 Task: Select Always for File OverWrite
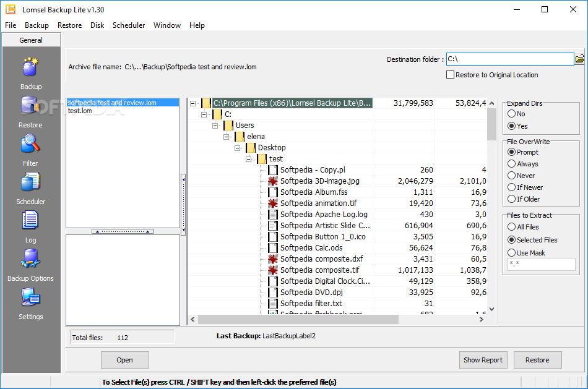511,163
